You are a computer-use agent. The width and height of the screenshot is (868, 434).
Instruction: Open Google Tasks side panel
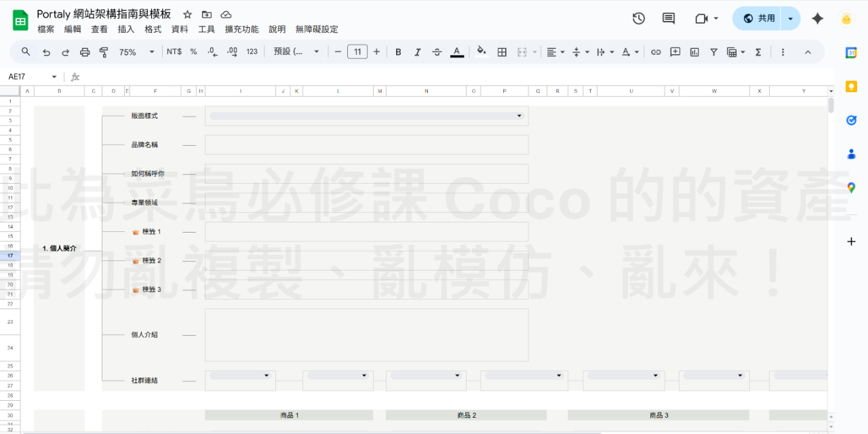852,120
